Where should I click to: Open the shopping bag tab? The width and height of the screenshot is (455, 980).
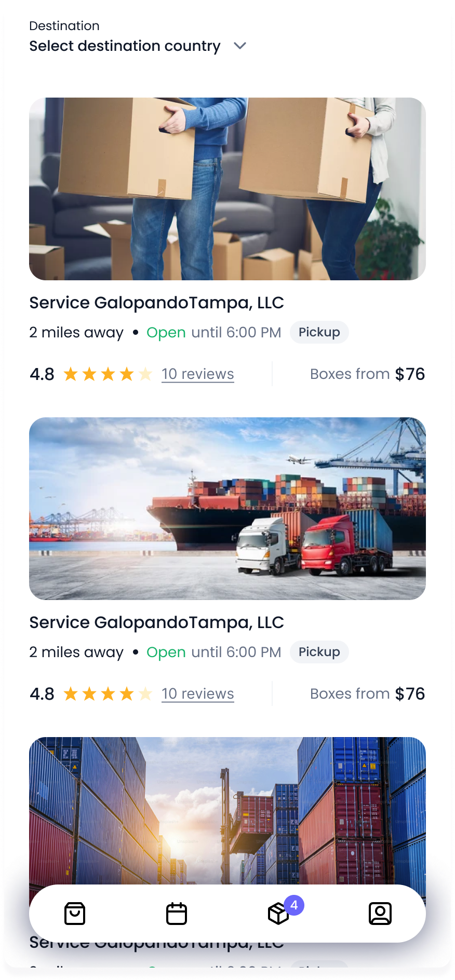[75, 914]
